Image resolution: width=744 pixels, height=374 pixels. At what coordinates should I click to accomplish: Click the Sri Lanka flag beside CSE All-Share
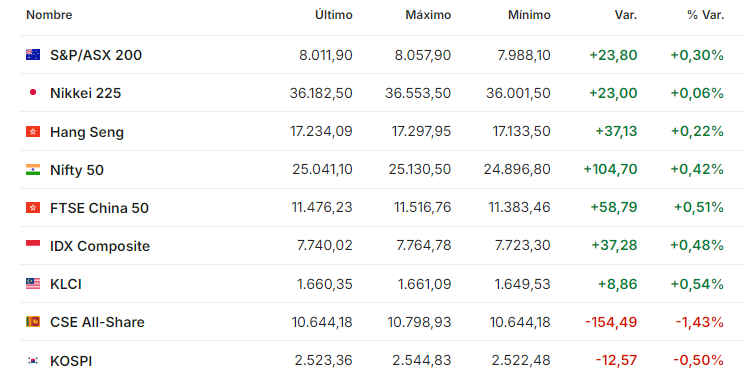pyautogui.click(x=33, y=322)
